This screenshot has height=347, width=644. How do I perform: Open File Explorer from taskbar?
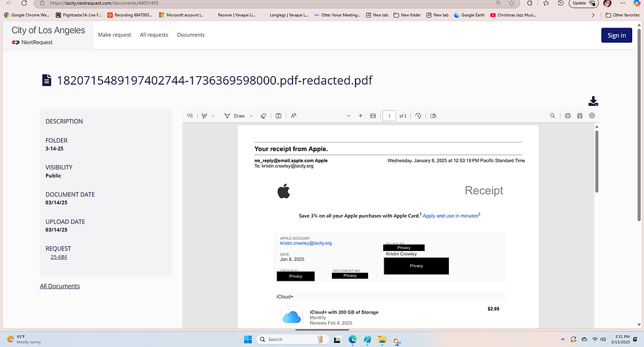[382, 340]
